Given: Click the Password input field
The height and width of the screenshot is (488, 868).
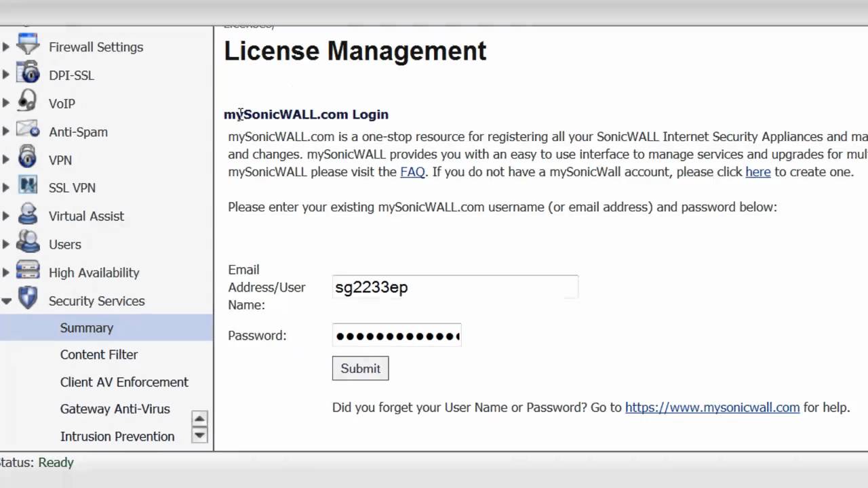Looking at the screenshot, I should [397, 335].
